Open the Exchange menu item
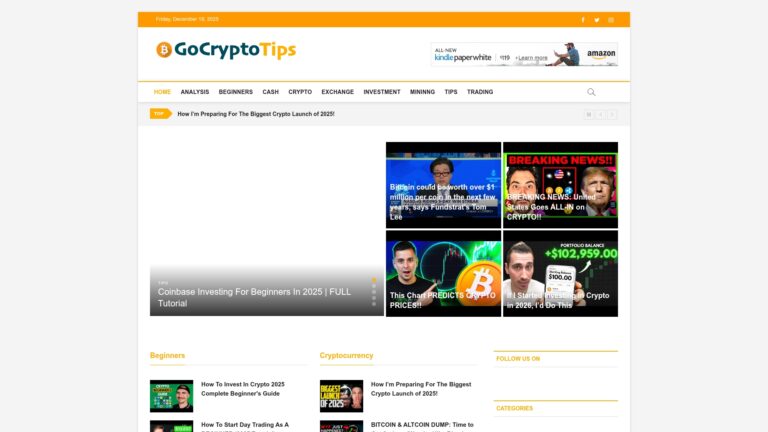 tap(337, 92)
